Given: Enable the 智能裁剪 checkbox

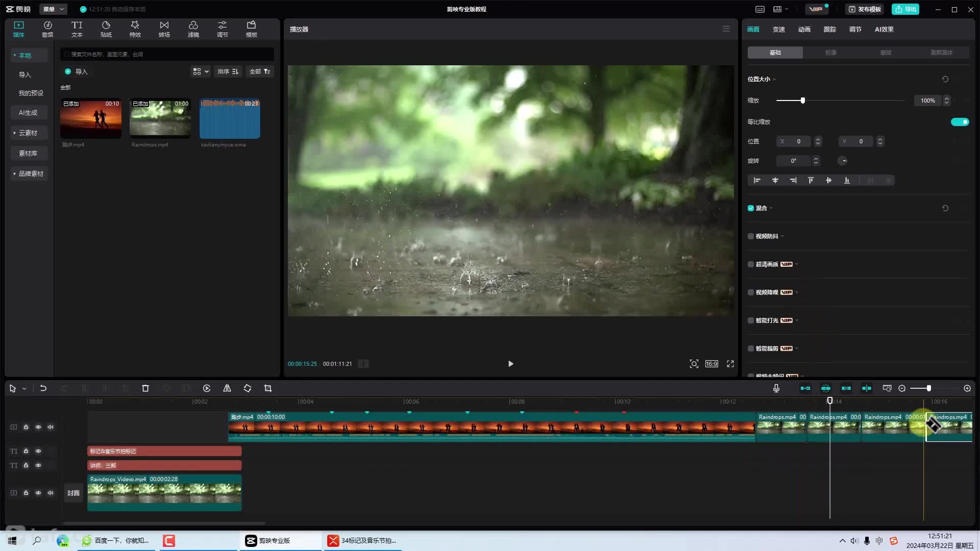Looking at the screenshot, I should [x=751, y=348].
